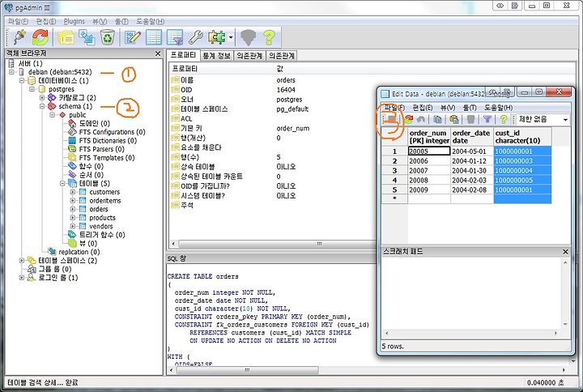This screenshot has height=392, width=583.
Task: Select the products table in the tree
Action: pos(102,218)
